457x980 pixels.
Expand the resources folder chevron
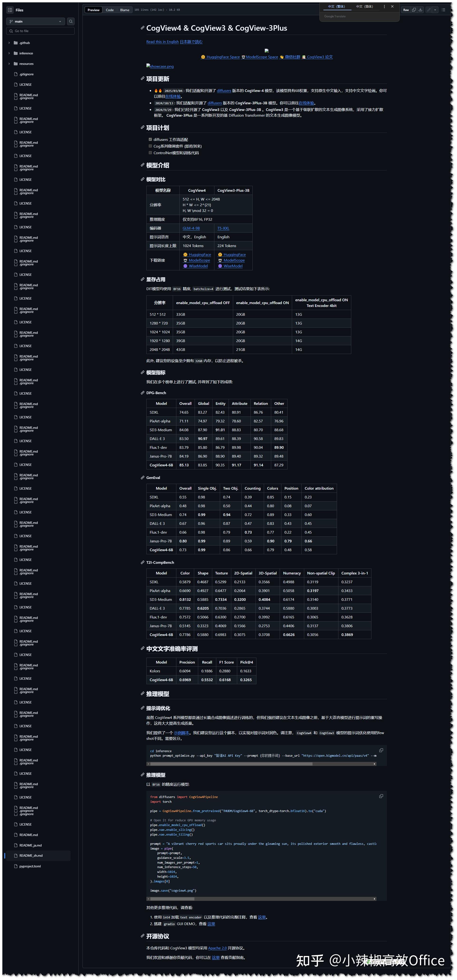[x=9, y=64]
